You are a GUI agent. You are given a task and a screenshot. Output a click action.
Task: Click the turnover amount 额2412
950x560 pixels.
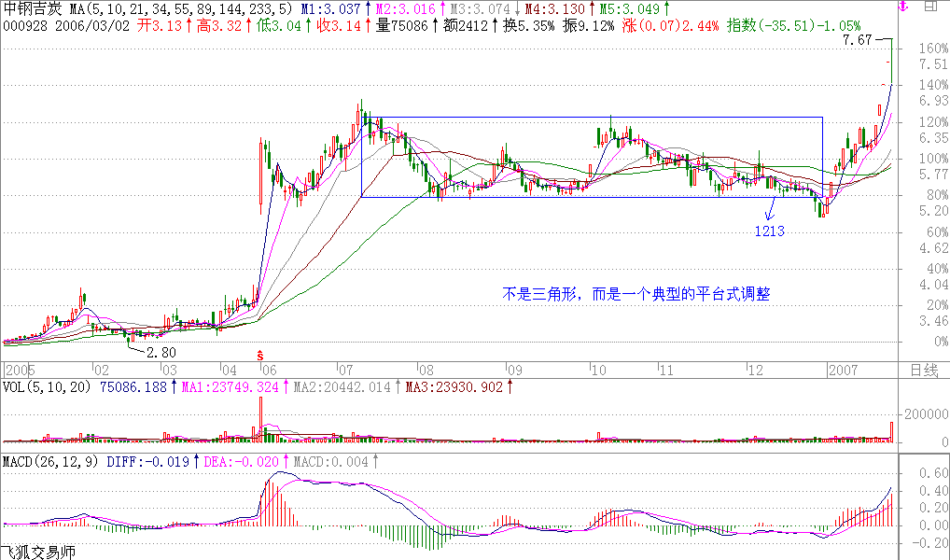[466, 26]
